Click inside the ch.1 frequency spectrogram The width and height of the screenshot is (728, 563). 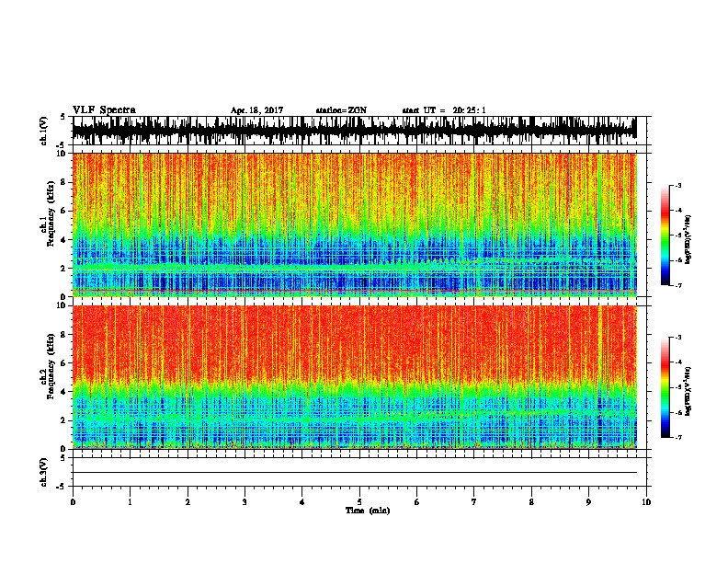click(x=355, y=224)
